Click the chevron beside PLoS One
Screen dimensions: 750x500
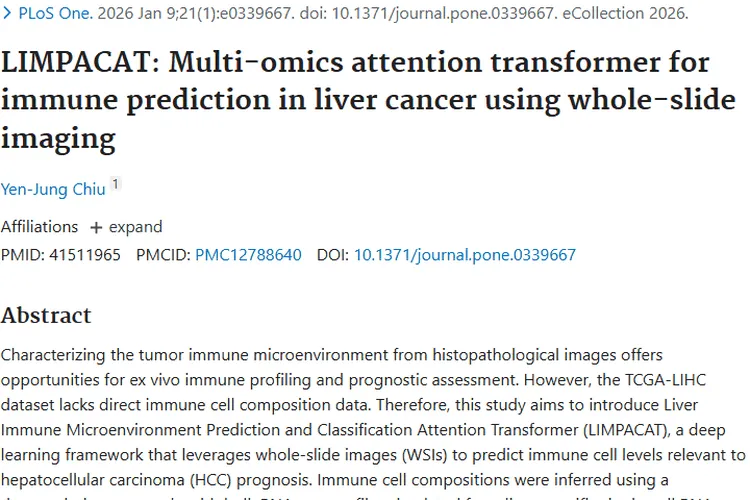(x=9, y=15)
